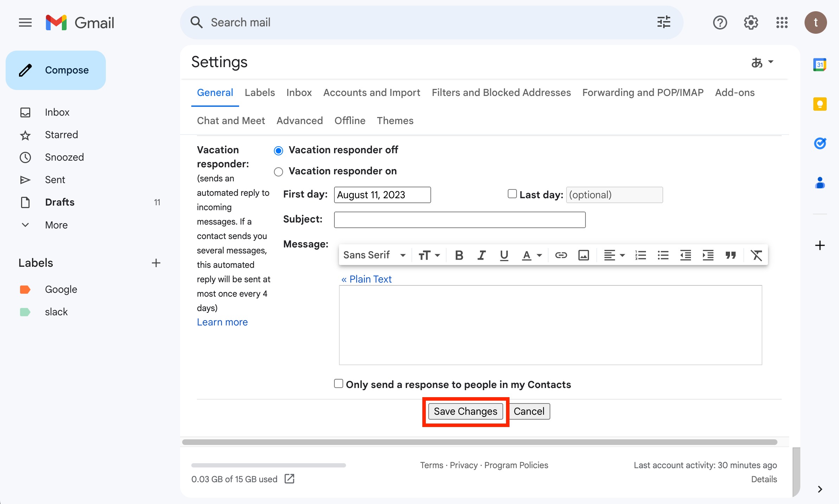This screenshot has width=839, height=504.
Task: Open Google Tasks side panel icon
Action: tap(820, 143)
